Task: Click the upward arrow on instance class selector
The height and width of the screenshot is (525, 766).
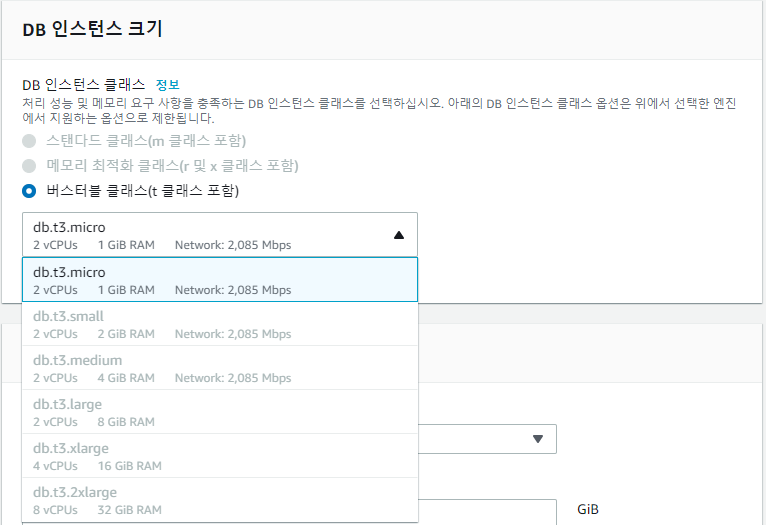Action: pos(399,235)
